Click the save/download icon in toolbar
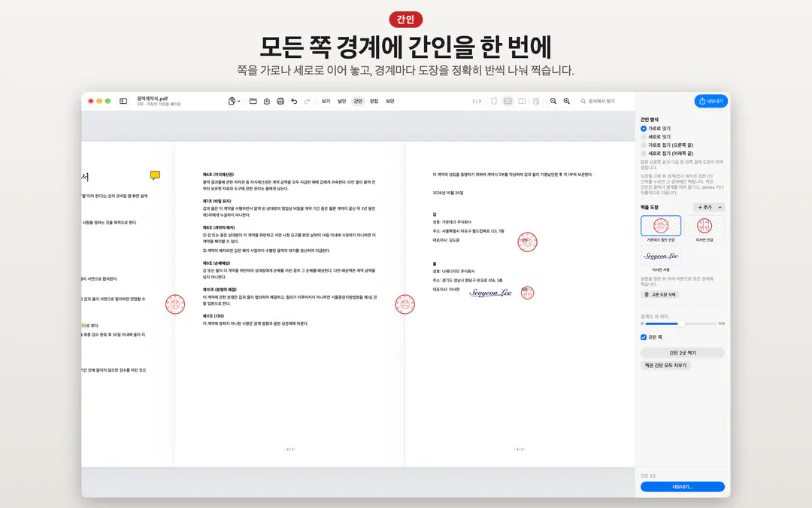This screenshot has width=812, height=508. click(267, 101)
